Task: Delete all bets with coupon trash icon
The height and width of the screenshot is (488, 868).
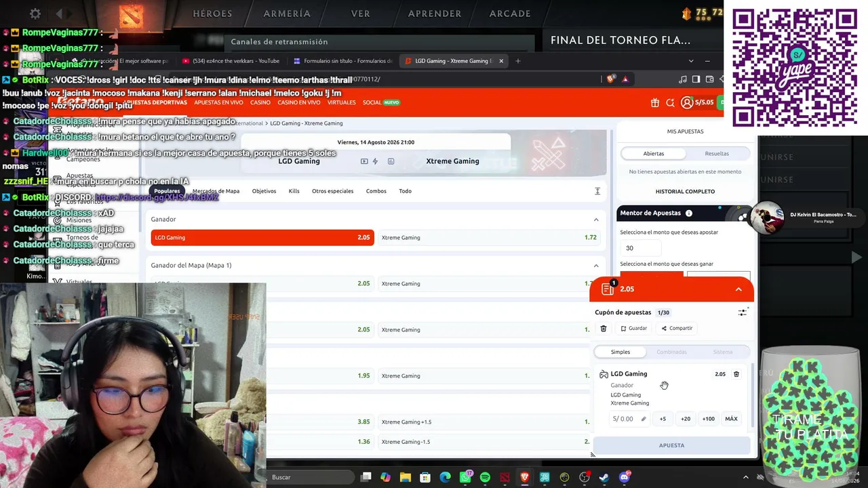Action: [604, 329]
